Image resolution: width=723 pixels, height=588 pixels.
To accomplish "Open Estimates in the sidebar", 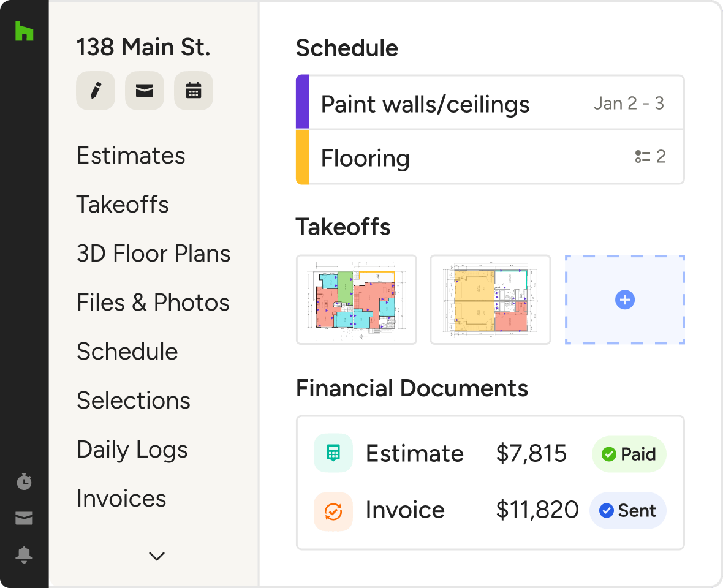I will click(131, 156).
